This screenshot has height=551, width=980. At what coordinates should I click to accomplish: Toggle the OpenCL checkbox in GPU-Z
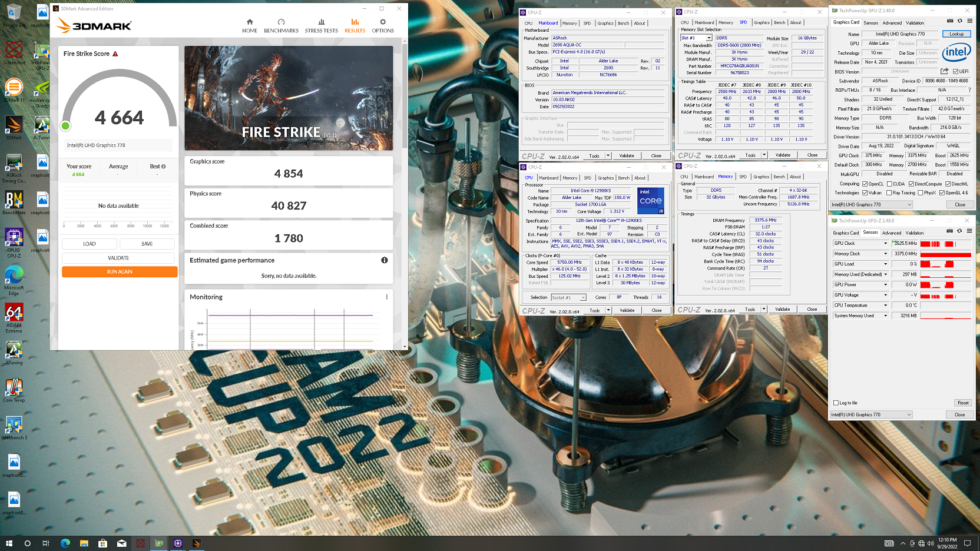coord(865,184)
